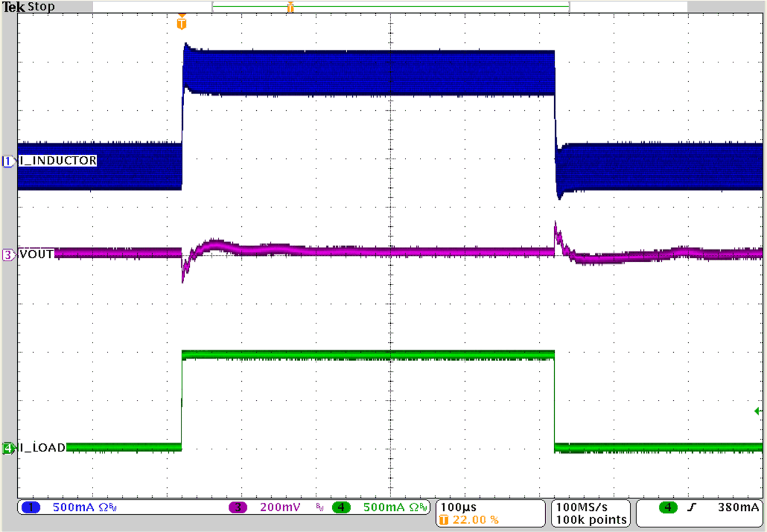Select the blue channel 1 badge in the bottom readout
The height and width of the screenshot is (532, 767).
(x=31, y=507)
